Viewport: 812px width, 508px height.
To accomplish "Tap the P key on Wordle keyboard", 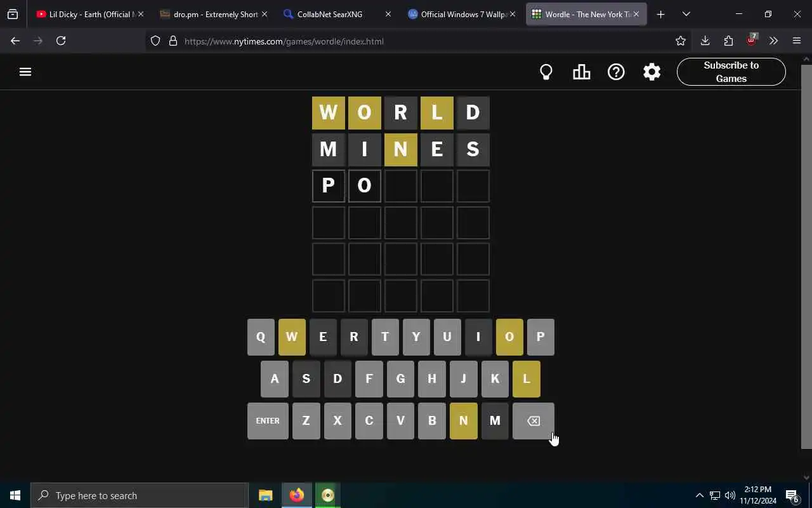I will coord(540,337).
